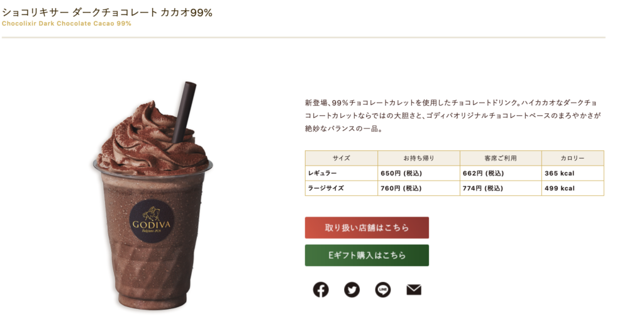Click the カロリー column header
Image resolution: width=644 pixels, height=321 pixels.
pos(572,158)
